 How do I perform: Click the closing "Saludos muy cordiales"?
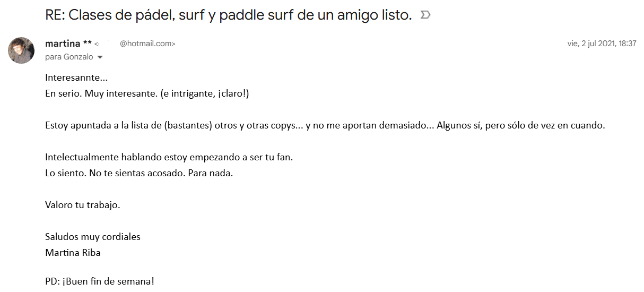click(x=93, y=237)
